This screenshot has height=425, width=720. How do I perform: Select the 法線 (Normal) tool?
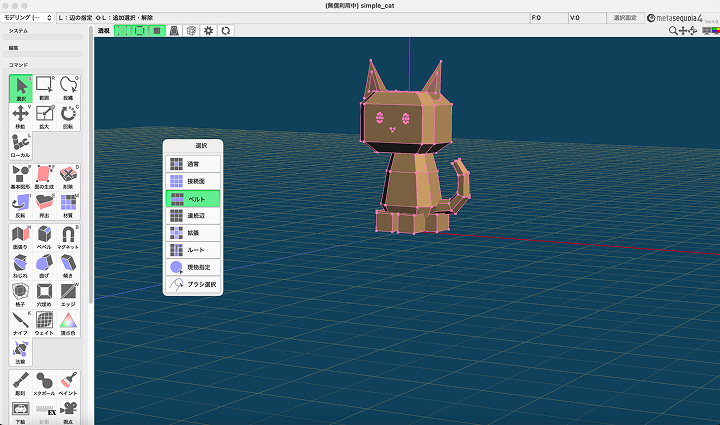(21, 352)
